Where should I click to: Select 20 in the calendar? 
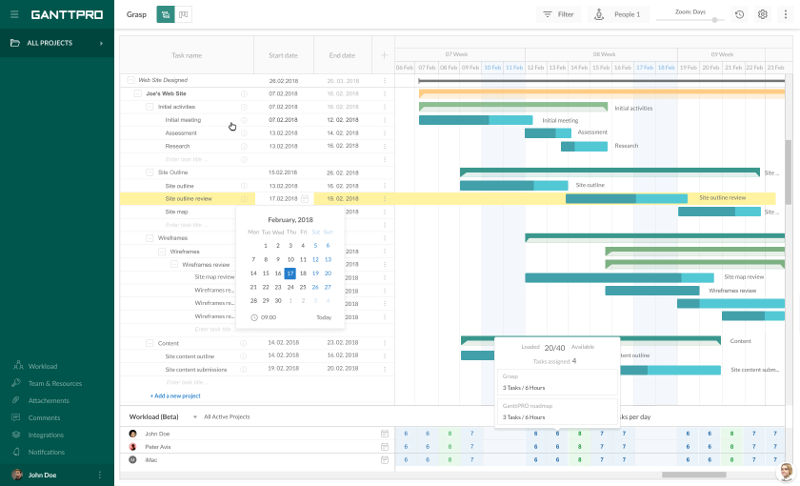tap(328, 273)
